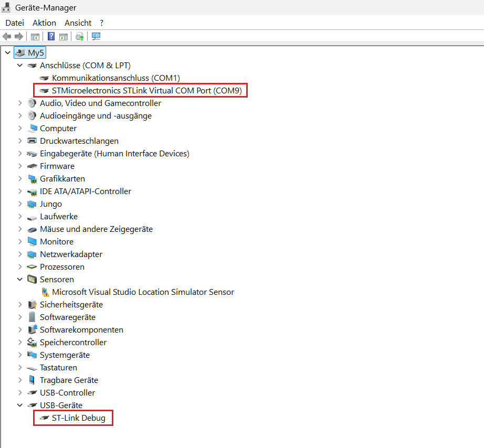Select STMicroelectronics STLink Virtual COM Port (COM9)
This screenshot has height=448, width=484.
point(147,91)
